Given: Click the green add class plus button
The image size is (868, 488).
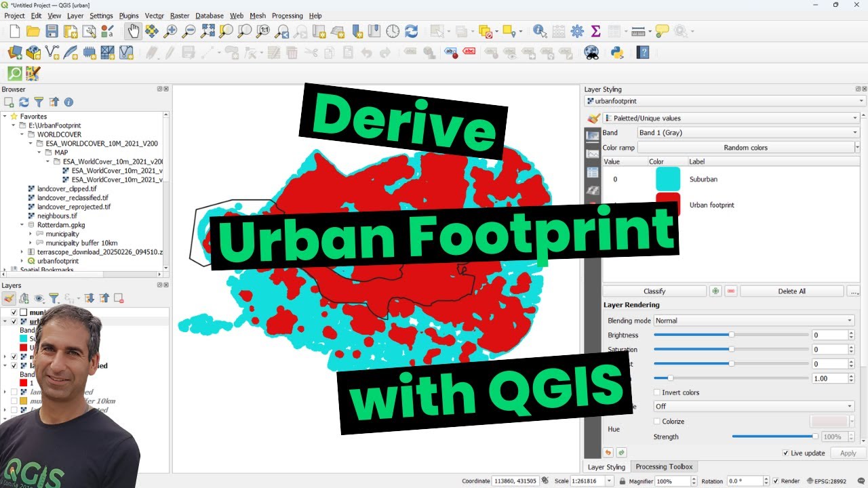Looking at the screenshot, I should [715, 291].
